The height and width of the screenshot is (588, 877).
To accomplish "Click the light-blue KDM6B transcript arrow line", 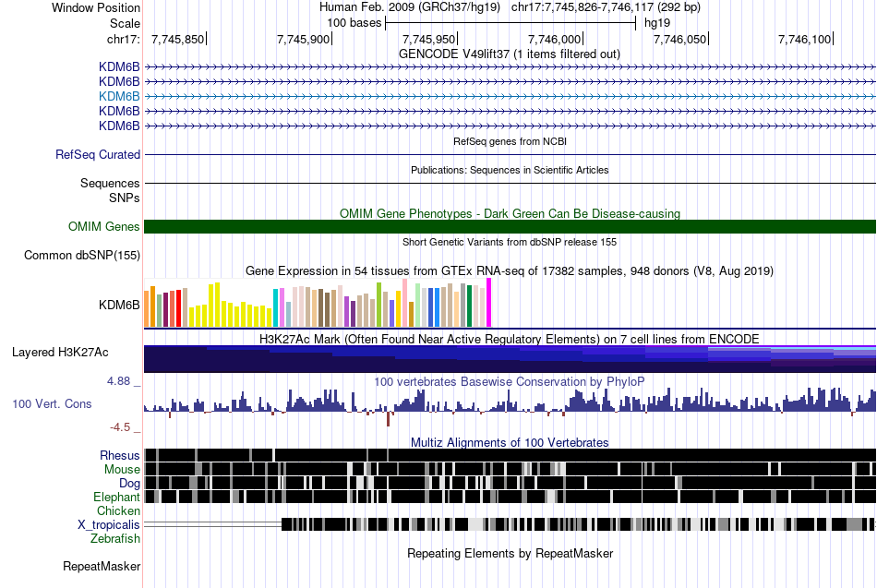I will 511,96.
